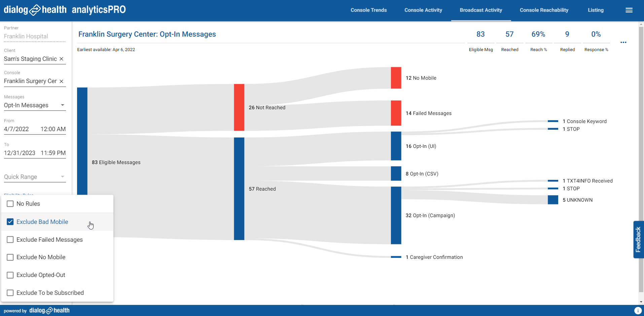Image resolution: width=644 pixels, height=316 pixels.
Task: Open the hamburger menu icon
Action: (x=629, y=10)
